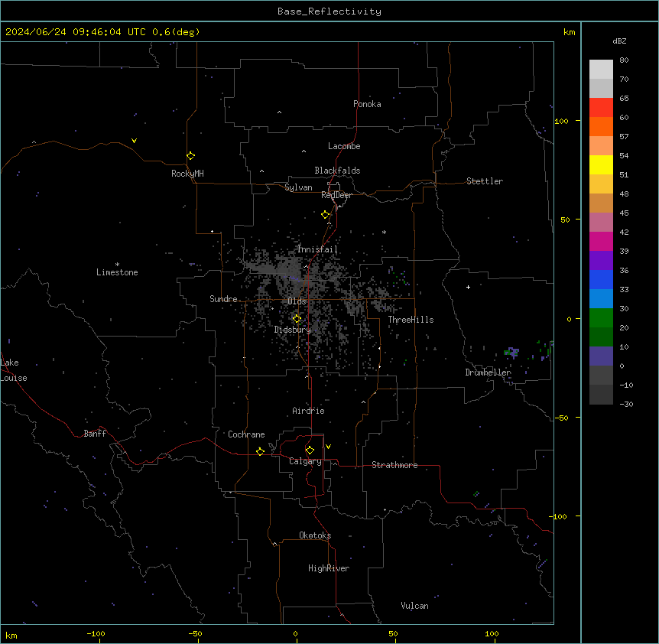Click the Sundre town label
The width and height of the screenshot is (659, 644).
click(223, 299)
